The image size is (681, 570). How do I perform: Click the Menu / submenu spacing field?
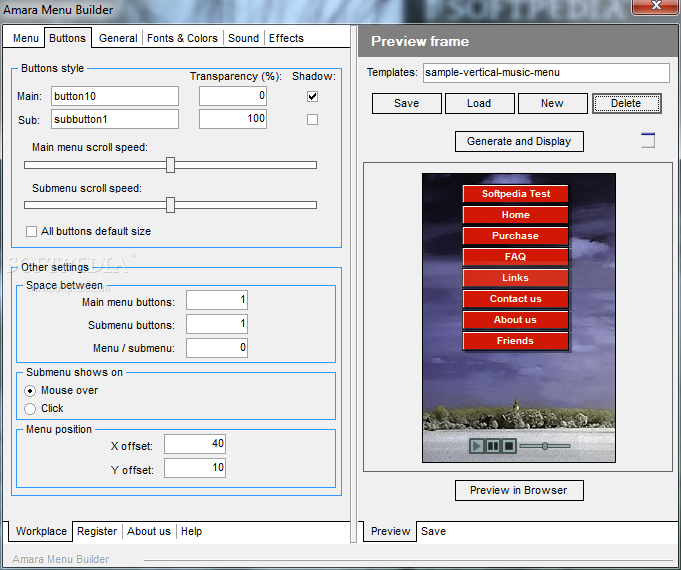click(217, 348)
